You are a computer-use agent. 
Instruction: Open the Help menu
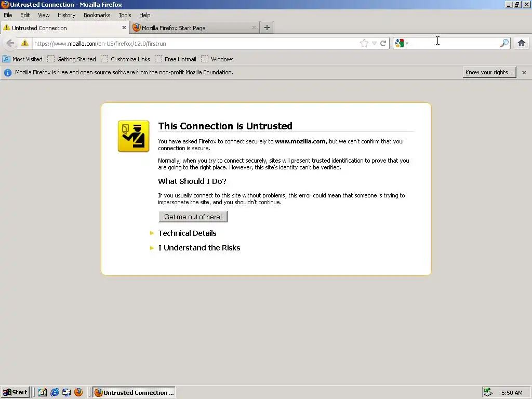coord(145,15)
